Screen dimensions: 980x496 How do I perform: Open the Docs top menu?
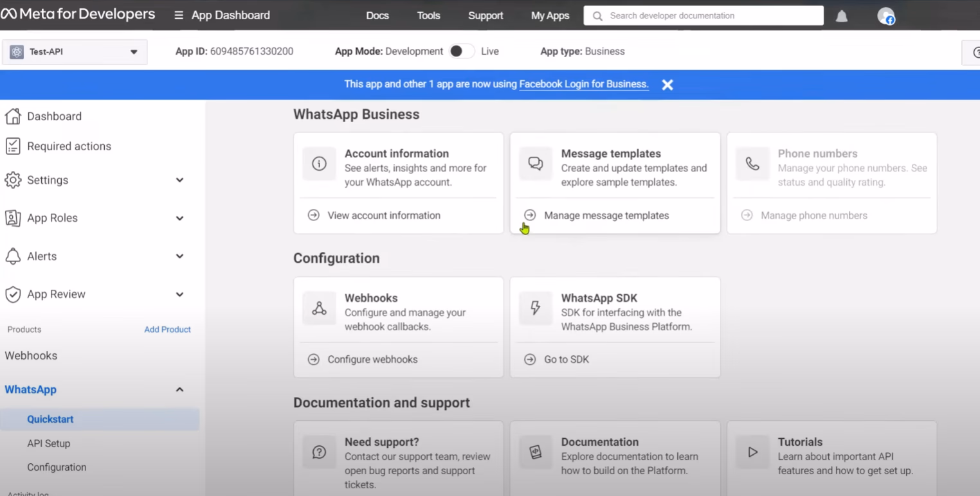(377, 15)
